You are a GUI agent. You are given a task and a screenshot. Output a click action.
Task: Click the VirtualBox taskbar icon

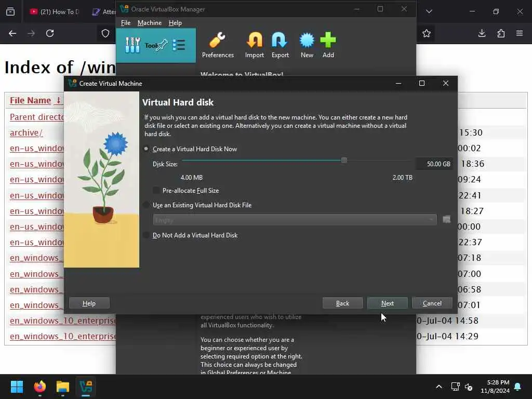(x=86, y=387)
